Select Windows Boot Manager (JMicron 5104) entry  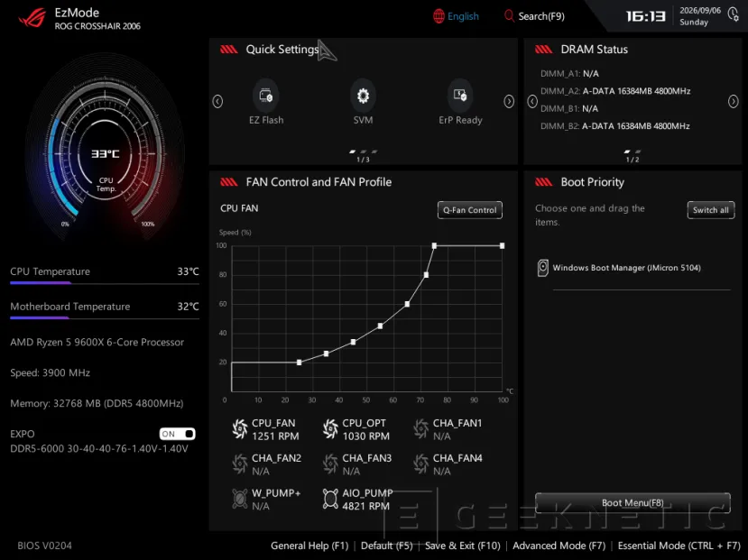(x=626, y=268)
